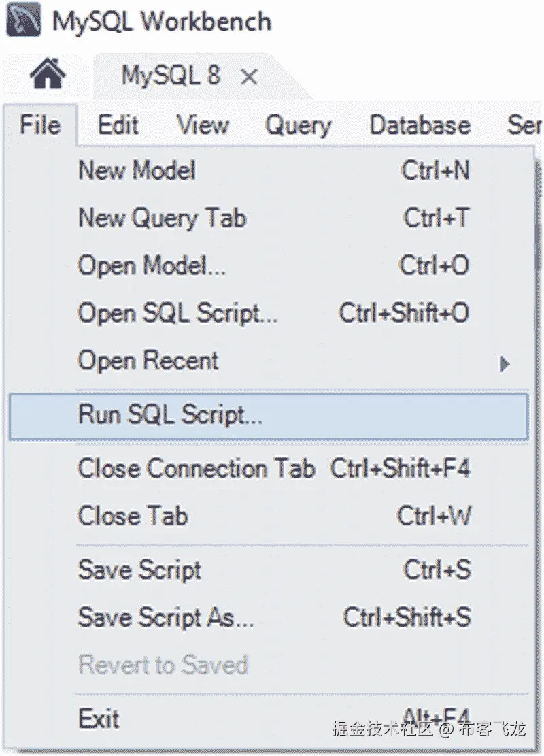Open the Edit menu
544x756 pixels.
tap(117, 125)
